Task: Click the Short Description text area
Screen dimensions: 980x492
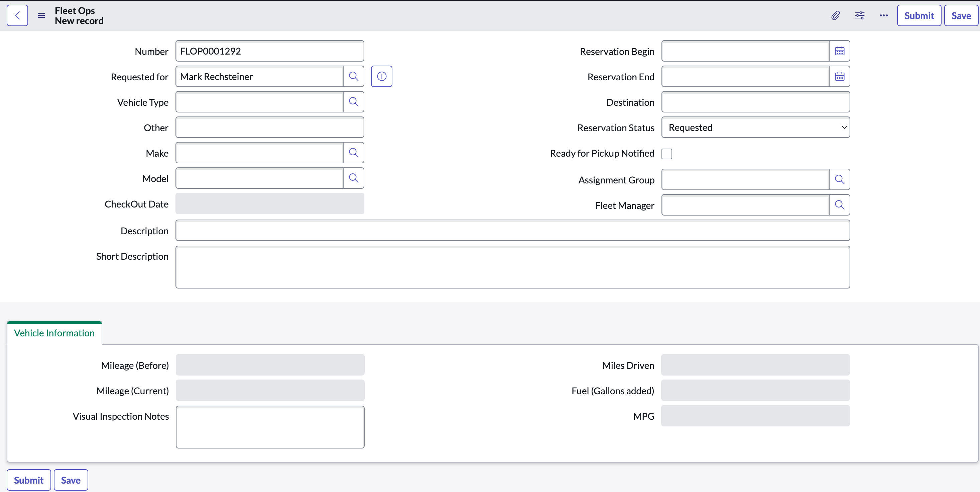Action: pyautogui.click(x=512, y=267)
